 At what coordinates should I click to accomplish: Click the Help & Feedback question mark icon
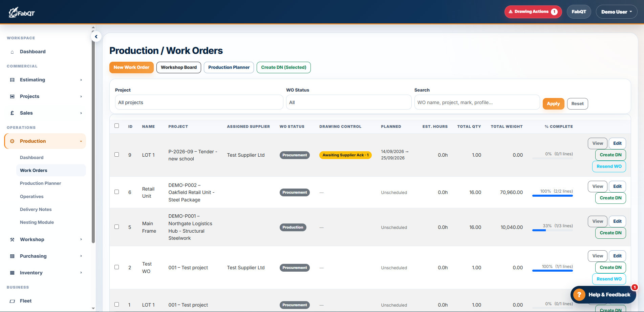pos(579,295)
